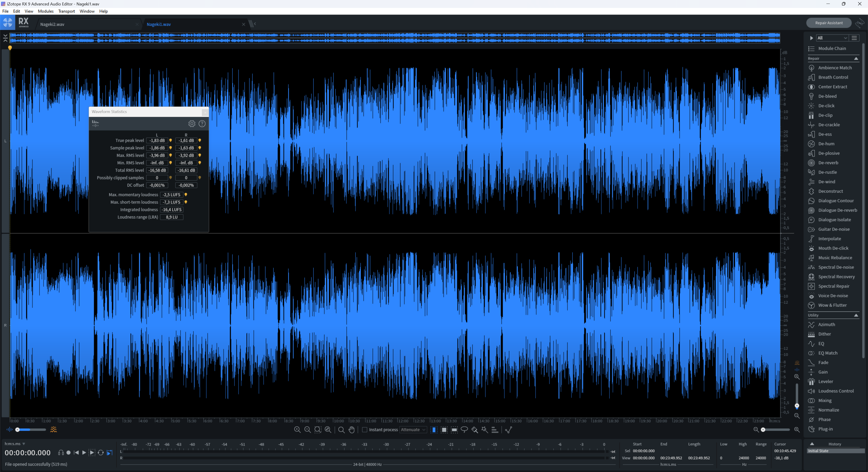Select the lasso selection tool
Screen dimensions: 868x472
click(464, 430)
